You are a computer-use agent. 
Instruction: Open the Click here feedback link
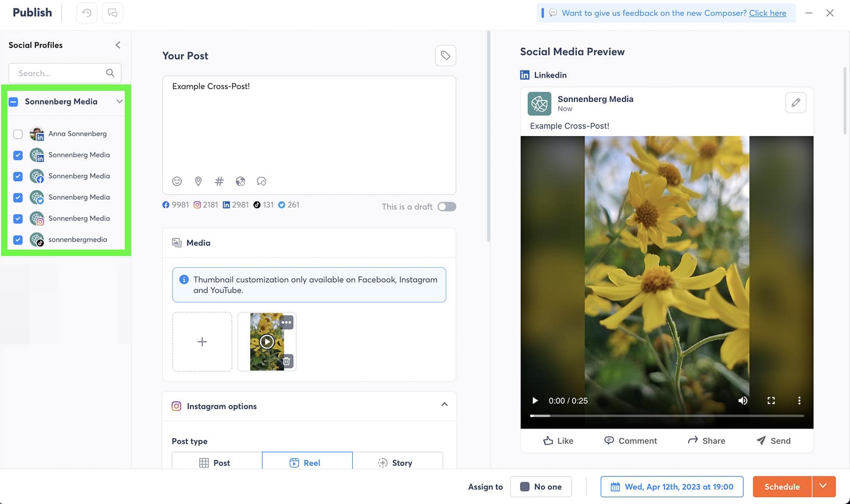click(768, 13)
